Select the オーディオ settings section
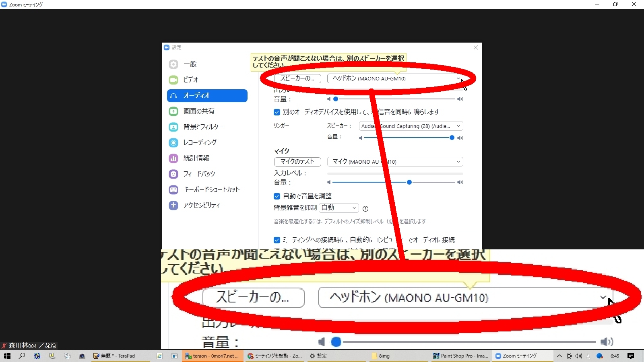Screen dimensions: 644x362 207,95
